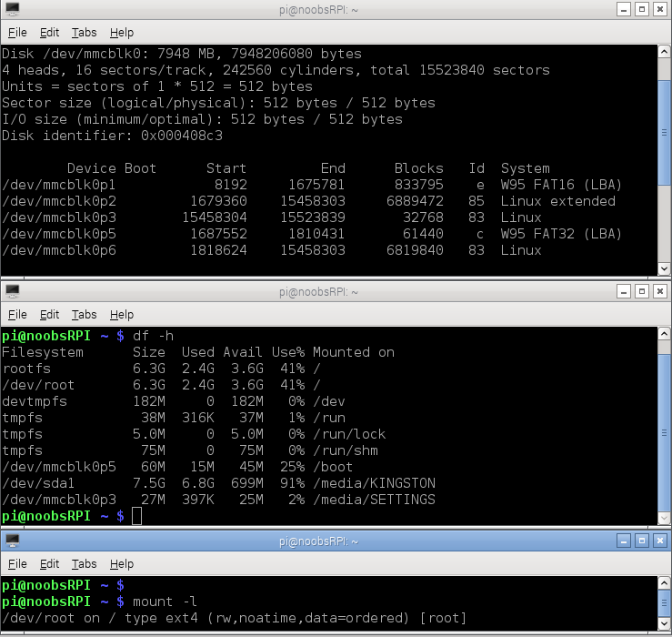Open the Edit menu in the df -h terminal
This screenshot has width=672, height=637.
(49, 314)
